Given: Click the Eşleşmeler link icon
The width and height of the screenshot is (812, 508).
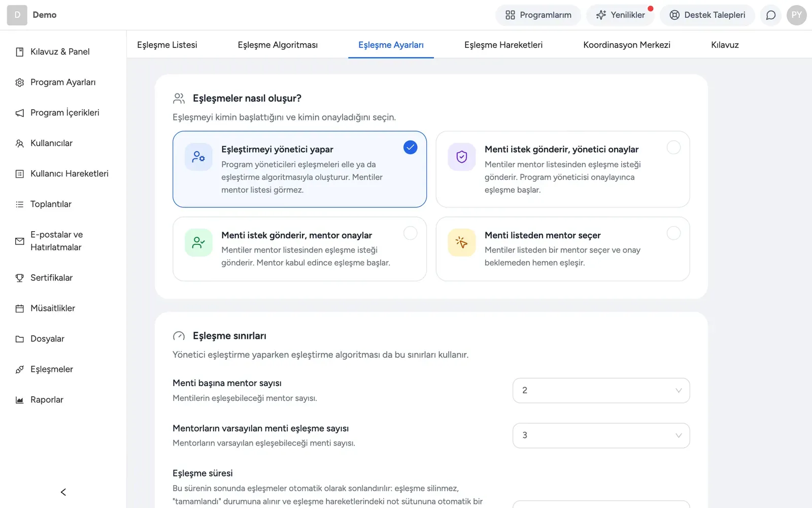Looking at the screenshot, I should pyautogui.click(x=20, y=369).
